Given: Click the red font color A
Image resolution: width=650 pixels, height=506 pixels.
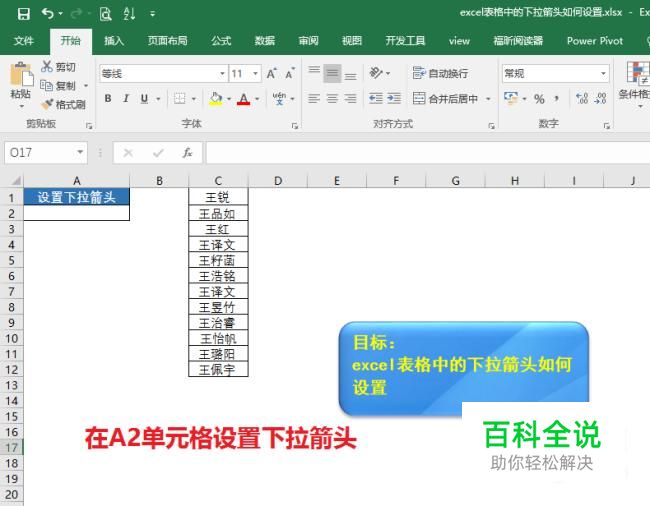Looking at the screenshot, I should point(243,99).
